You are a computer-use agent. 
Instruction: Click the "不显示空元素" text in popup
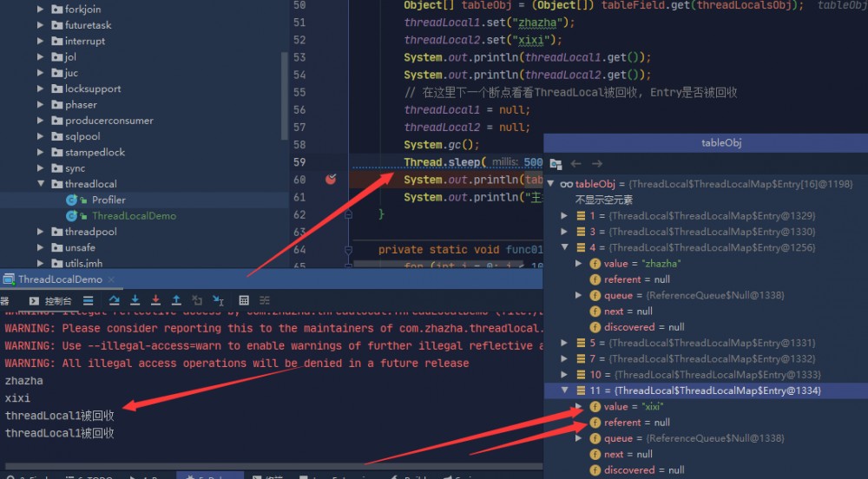pos(603,200)
